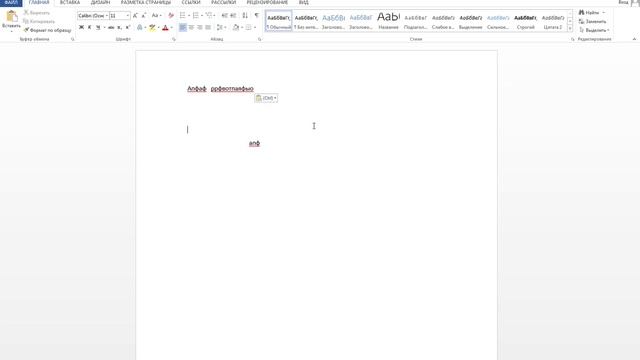640x360 pixels.
Task: Increase the paragraph indent
Action: (233, 16)
